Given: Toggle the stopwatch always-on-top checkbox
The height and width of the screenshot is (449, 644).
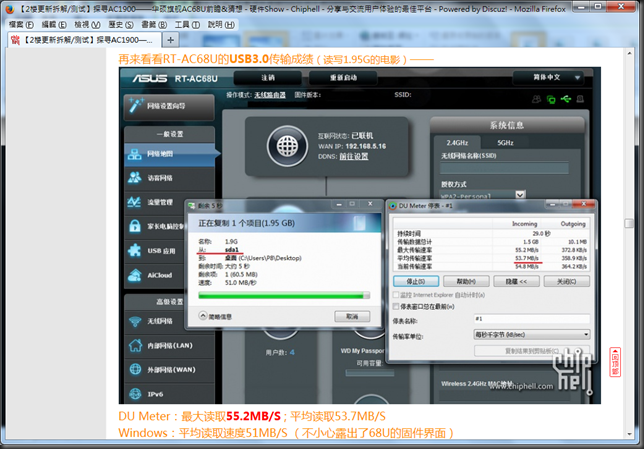Looking at the screenshot, I should (x=396, y=306).
